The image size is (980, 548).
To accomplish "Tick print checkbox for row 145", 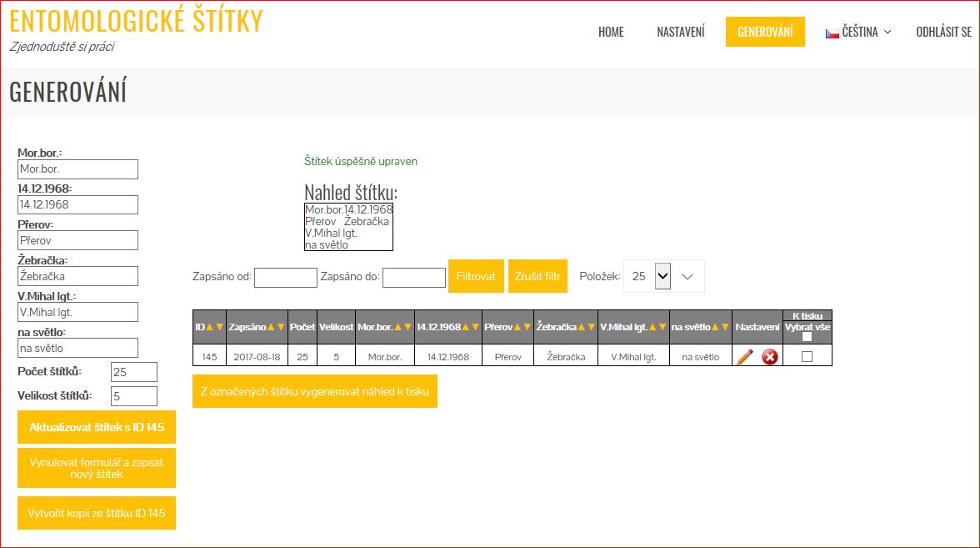I will (807, 357).
